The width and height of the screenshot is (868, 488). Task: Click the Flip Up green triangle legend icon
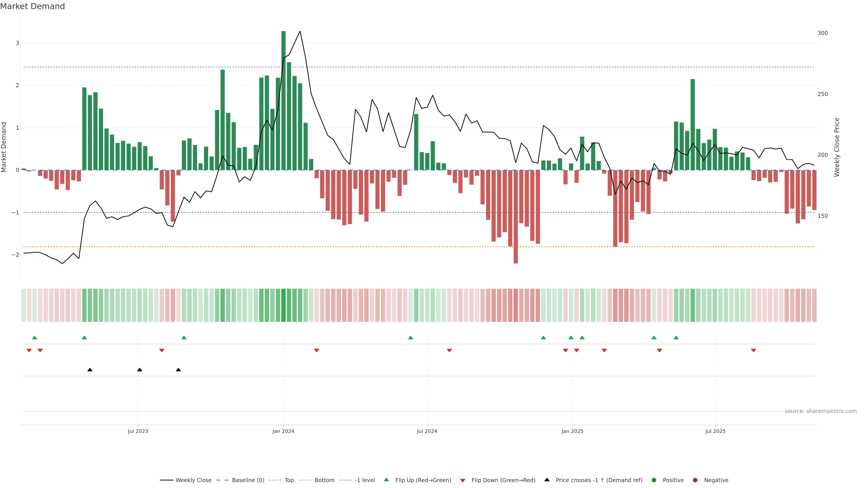(x=387, y=480)
